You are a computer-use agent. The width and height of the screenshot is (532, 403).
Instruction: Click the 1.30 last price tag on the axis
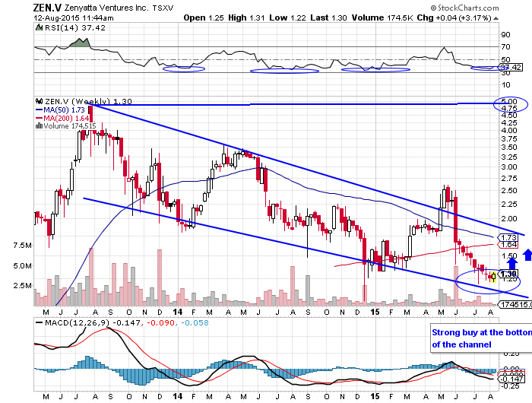[x=508, y=274]
